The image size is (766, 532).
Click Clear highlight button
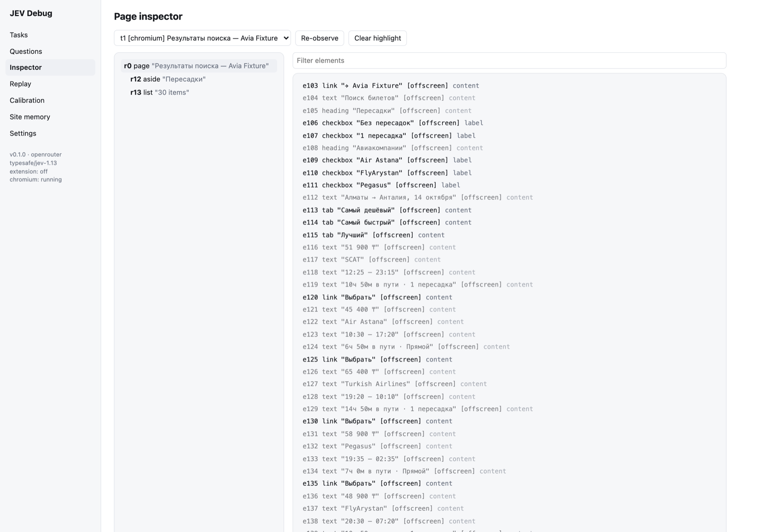(378, 38)
